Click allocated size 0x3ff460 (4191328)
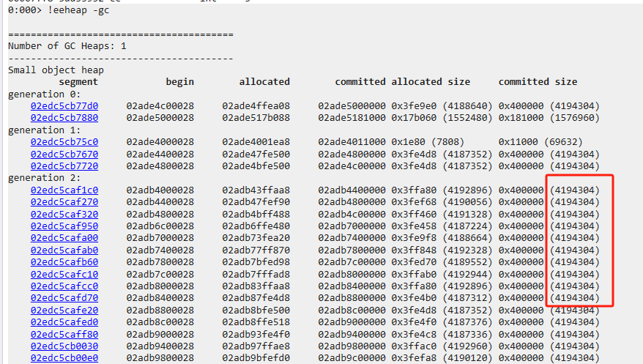The height and width of the screenshot is (364, 643). click(x=442, y=214)
